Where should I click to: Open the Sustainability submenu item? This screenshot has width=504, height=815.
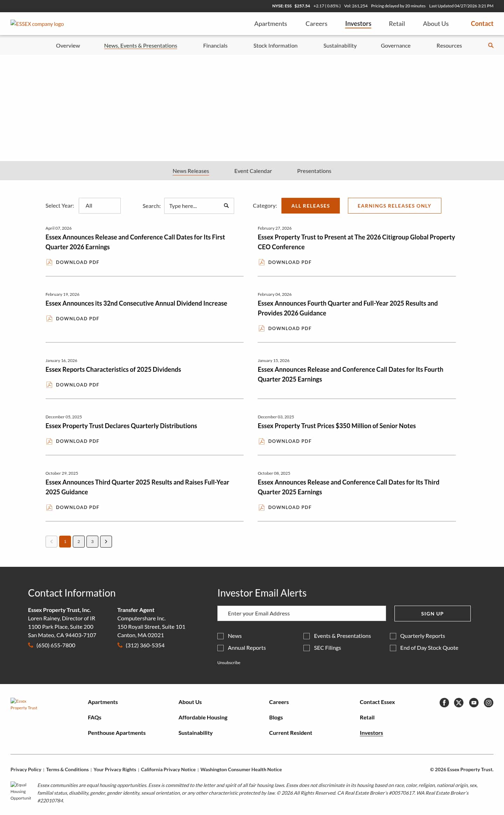[340, 46]
